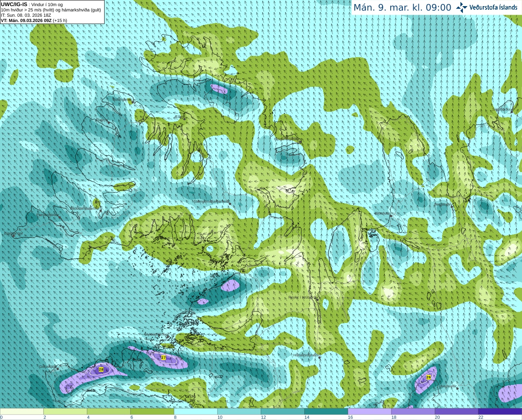The image size is (522, 420).
Task: Click the legend value 8
Action: (175, 417)
